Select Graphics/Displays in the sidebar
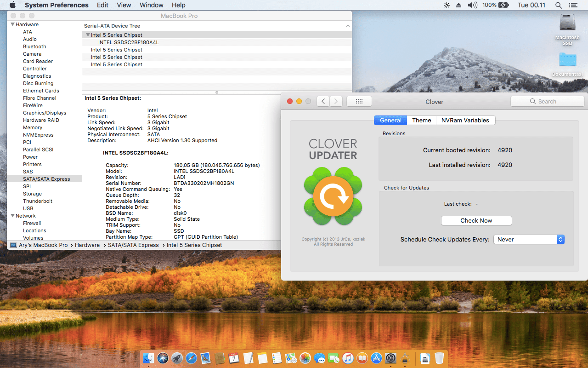 coord(45,113)
